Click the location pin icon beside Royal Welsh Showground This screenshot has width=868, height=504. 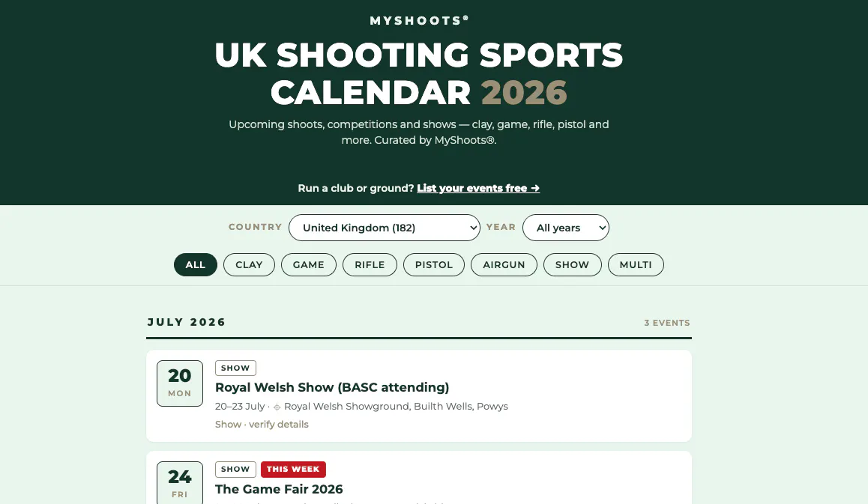277,407
